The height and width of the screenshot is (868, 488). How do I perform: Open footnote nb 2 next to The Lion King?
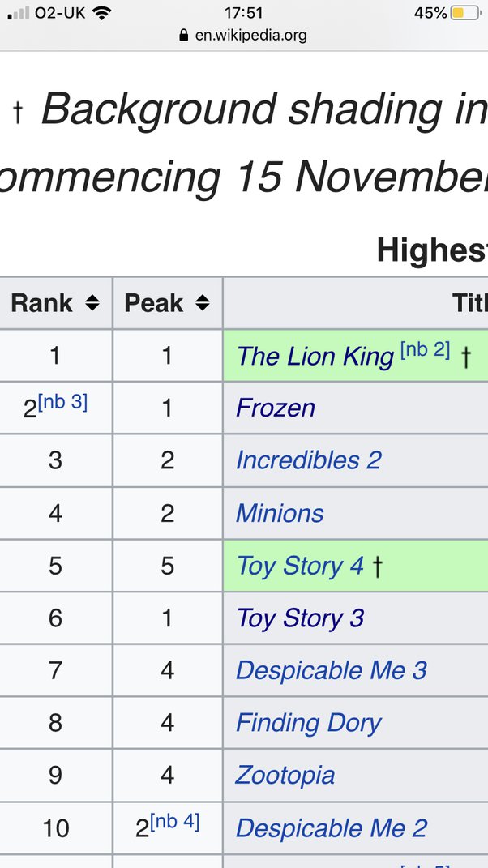pos(425,349)
